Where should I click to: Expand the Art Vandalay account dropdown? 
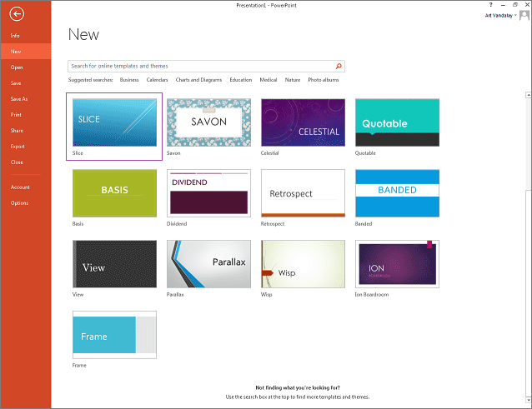tap(515, 15)
